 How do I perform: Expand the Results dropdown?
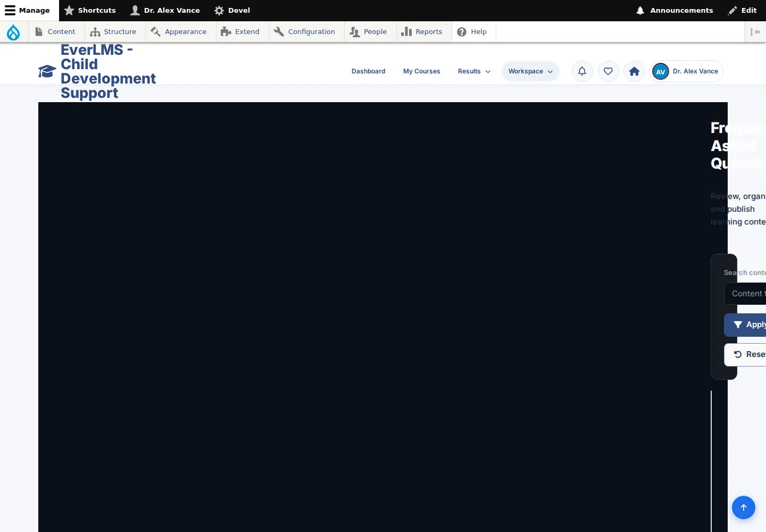(x=474, y=71)
